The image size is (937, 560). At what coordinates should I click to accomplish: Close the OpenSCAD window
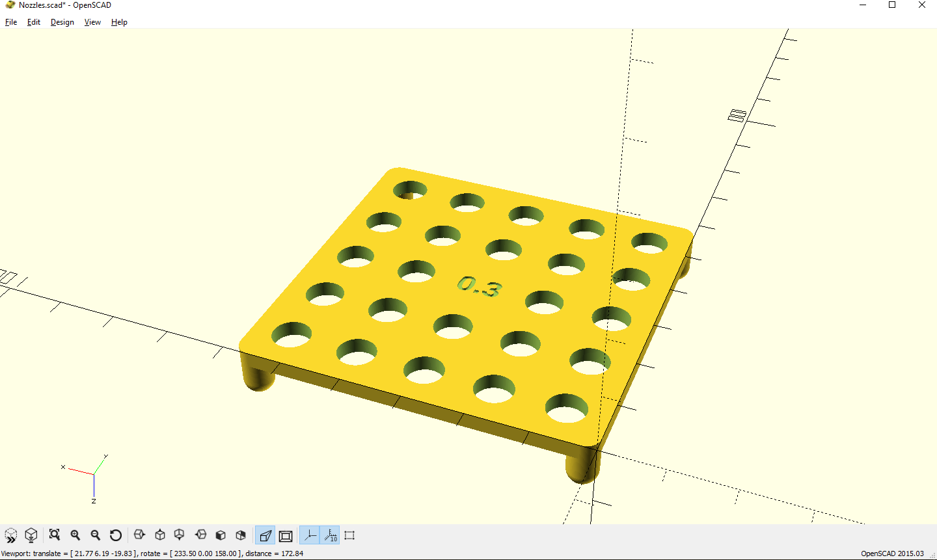[922, 5]
